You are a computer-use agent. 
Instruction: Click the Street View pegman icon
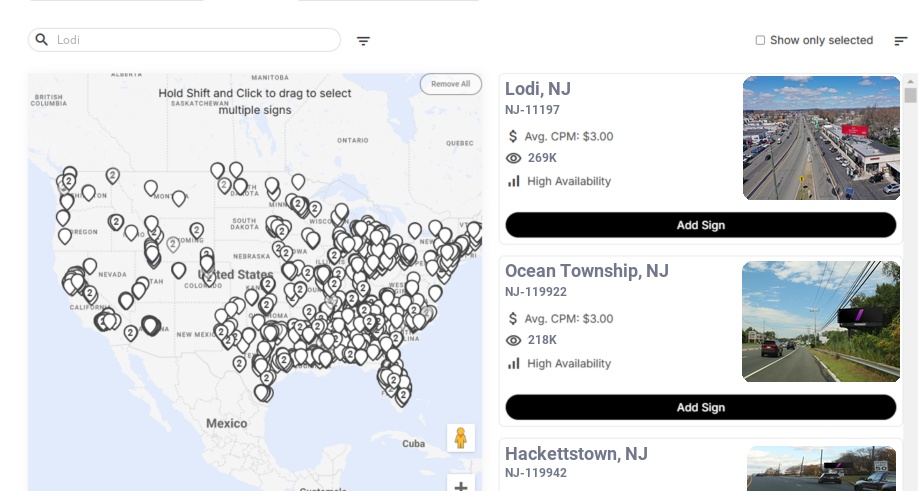(460, 438)
